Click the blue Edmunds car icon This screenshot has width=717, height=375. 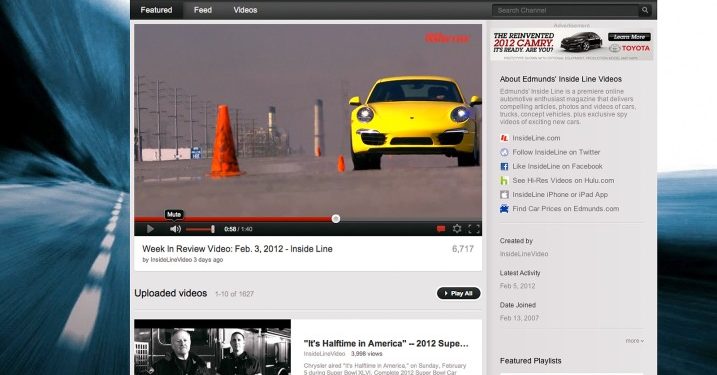(x=504, y=209)
